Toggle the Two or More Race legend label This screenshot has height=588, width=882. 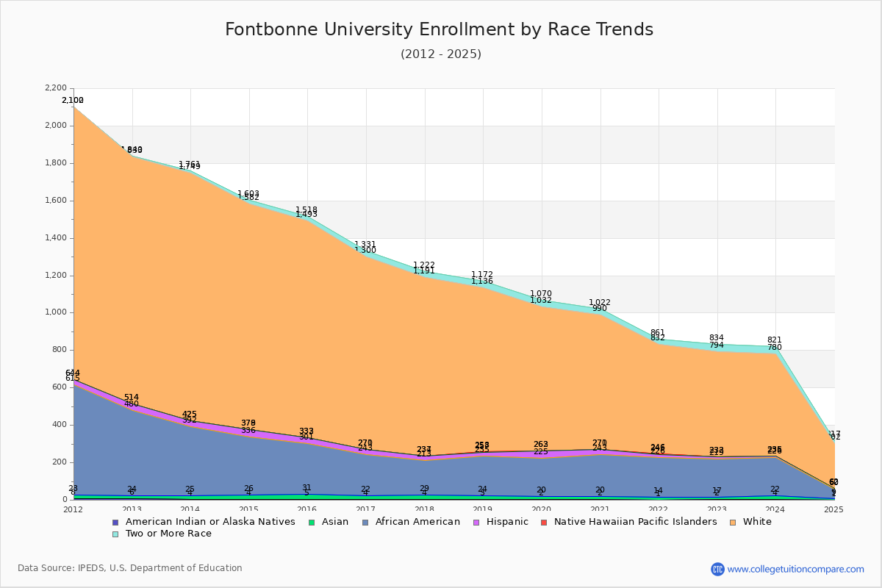[x=168, y=534]
